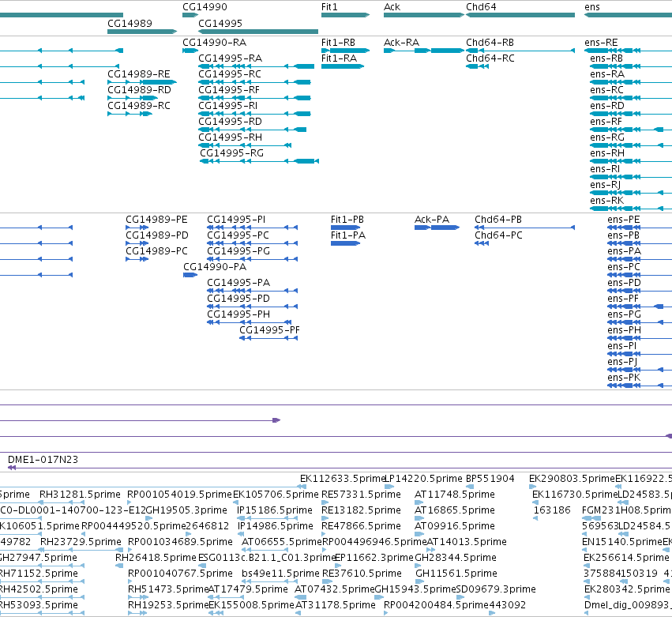This screenshot has width=672, height=617.
Task: Select transcript CG14995-RI
Action: [x=254, y=114]
